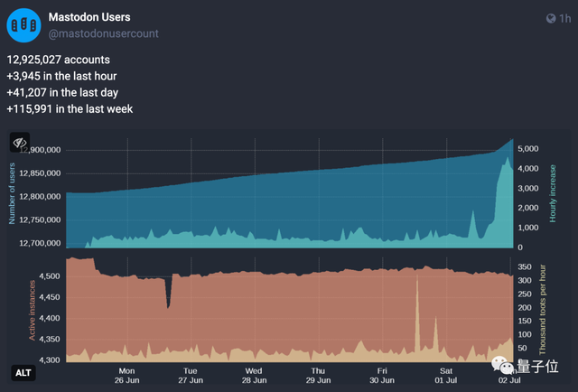Click the 1h post timestamp
The height and width of the screenshot is (392, 578).
(x=564, y=18)
